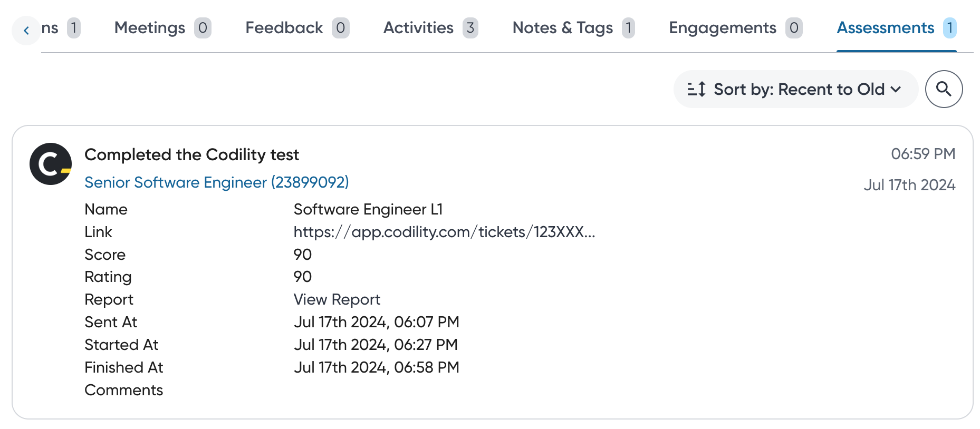Click the Score value 90

303,255
